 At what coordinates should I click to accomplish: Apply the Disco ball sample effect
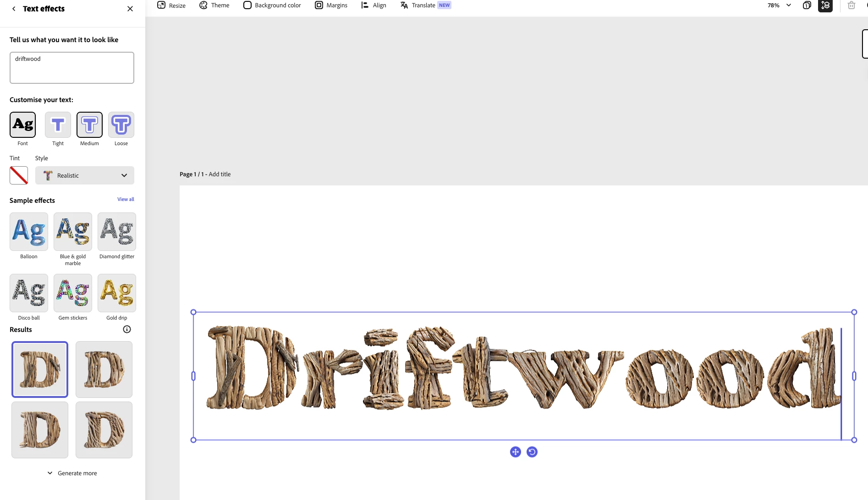tap(29, 293)
